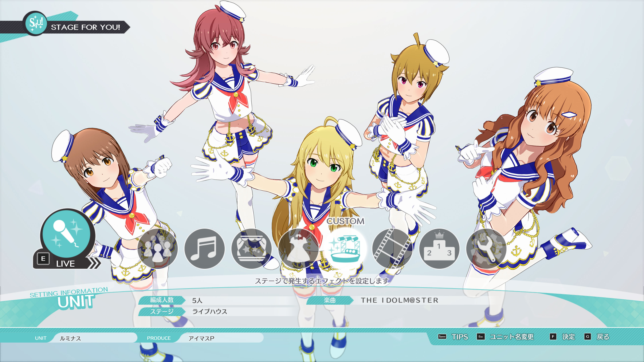The height and width of the screenshot is (362, 644).
Task: Choose the dress costume icon
Action: tap(298, 249)
